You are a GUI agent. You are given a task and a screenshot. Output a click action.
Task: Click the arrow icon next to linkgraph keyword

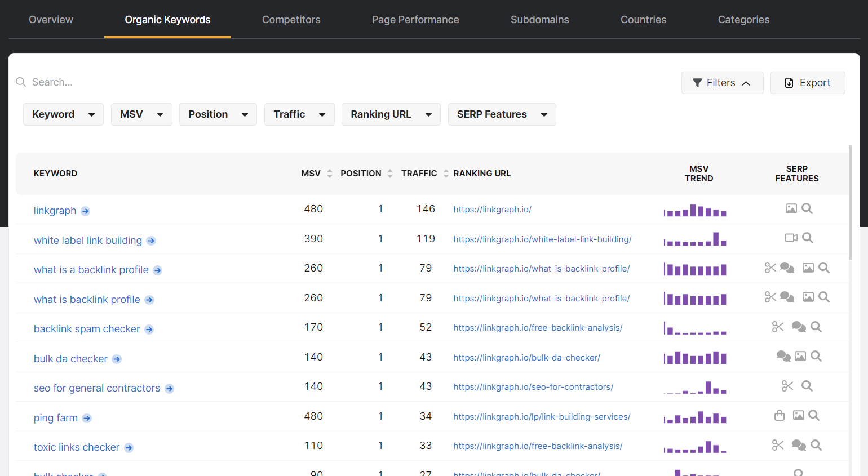pos(85,211)
